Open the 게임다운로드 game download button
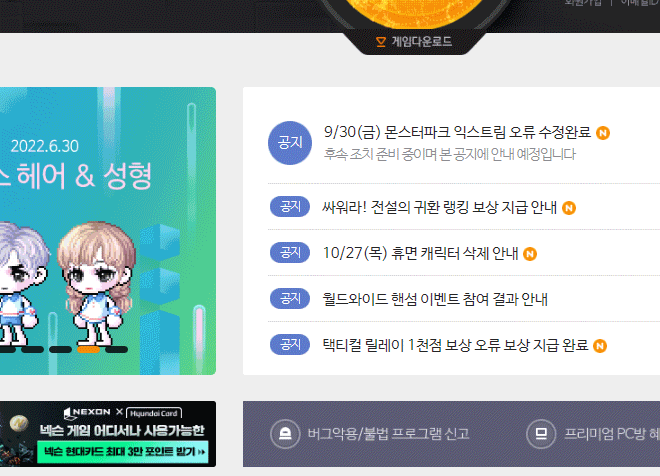 [414, 42]
